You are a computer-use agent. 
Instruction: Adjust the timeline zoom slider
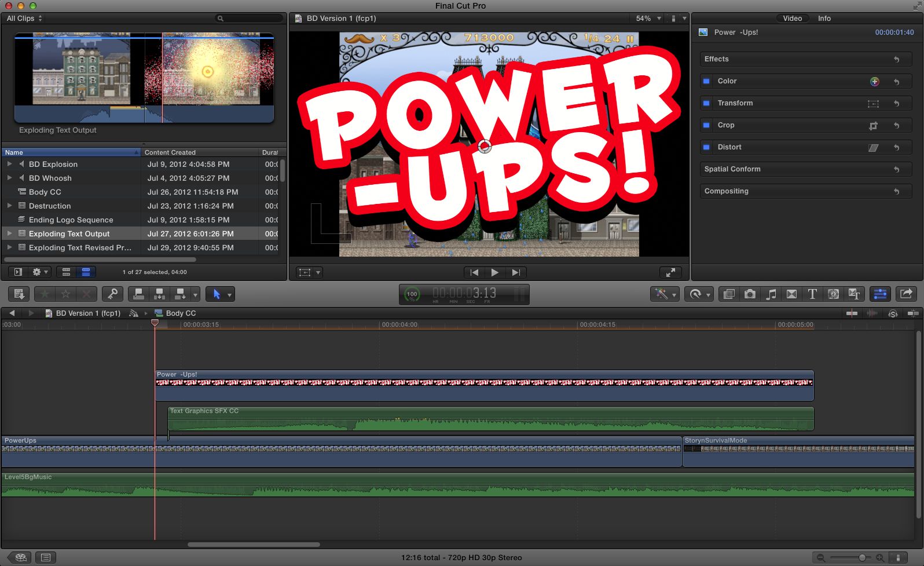[x=861, y=557]
